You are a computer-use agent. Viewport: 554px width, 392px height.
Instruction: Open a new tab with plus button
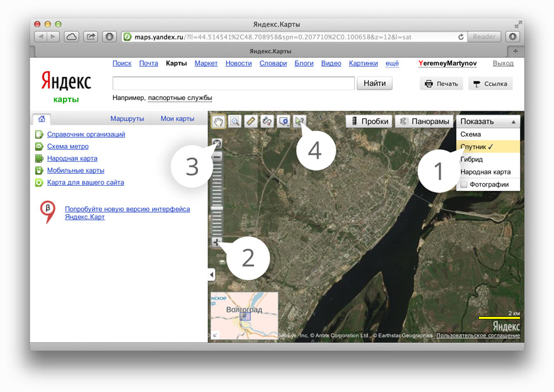pos(516,51)
